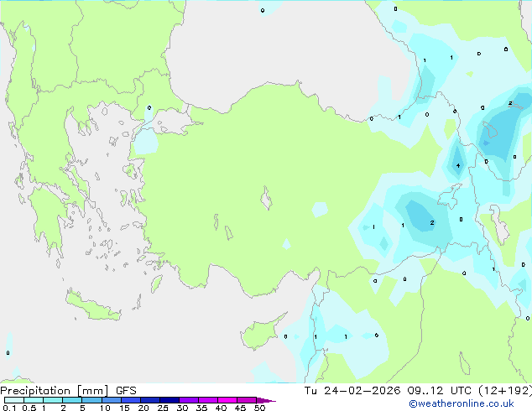Screen dimensions: 532x411
Task: Click the '20' legend scale label
Action: click(143, 408)
